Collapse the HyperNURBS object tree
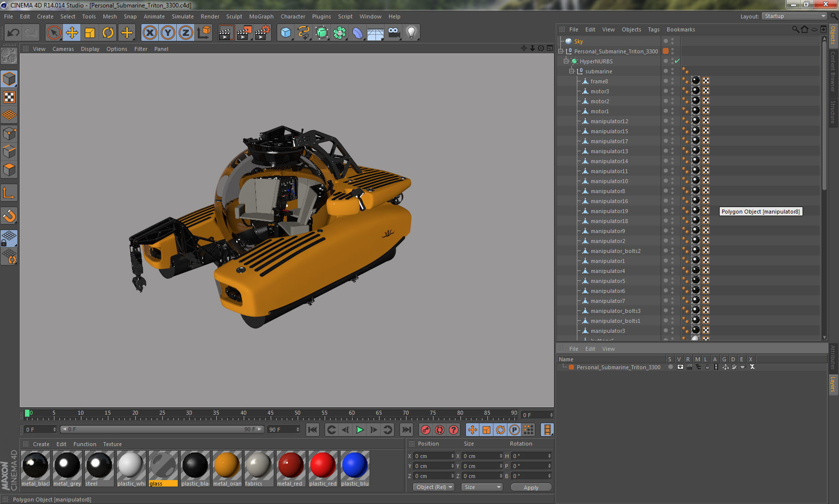Image resolution: width=839 pixels, height=504 pixels. (566, 61)
